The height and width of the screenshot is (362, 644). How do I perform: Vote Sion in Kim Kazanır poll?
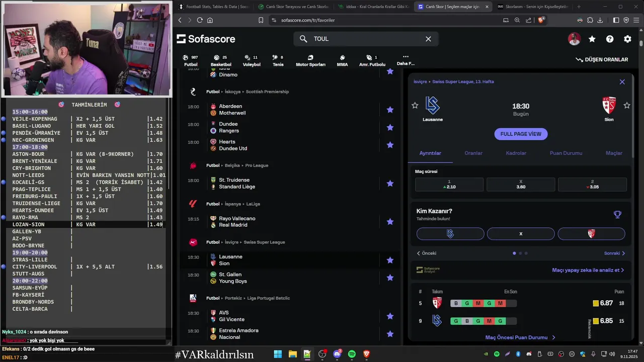tap(591, 234)
